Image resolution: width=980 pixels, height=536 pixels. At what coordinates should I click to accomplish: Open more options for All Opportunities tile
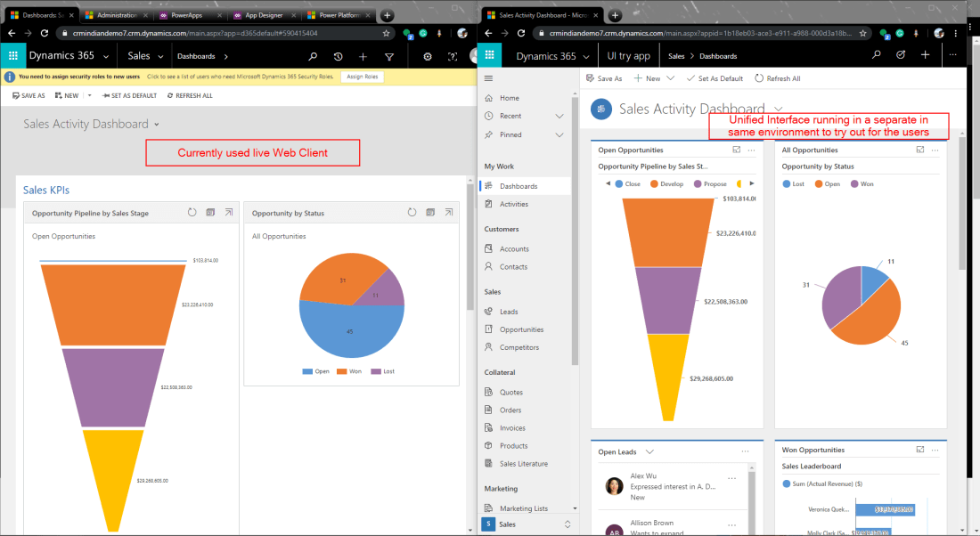935,150
